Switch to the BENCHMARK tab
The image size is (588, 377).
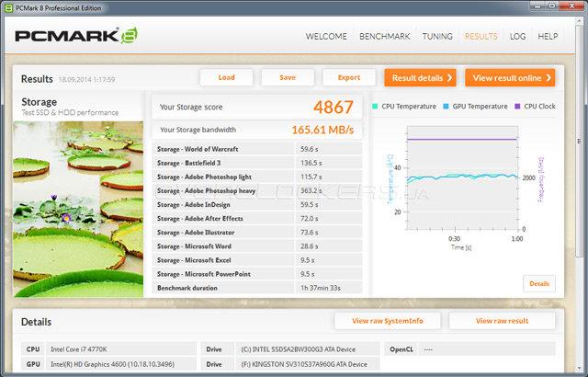pyautogui.click(x=385, y=37)
